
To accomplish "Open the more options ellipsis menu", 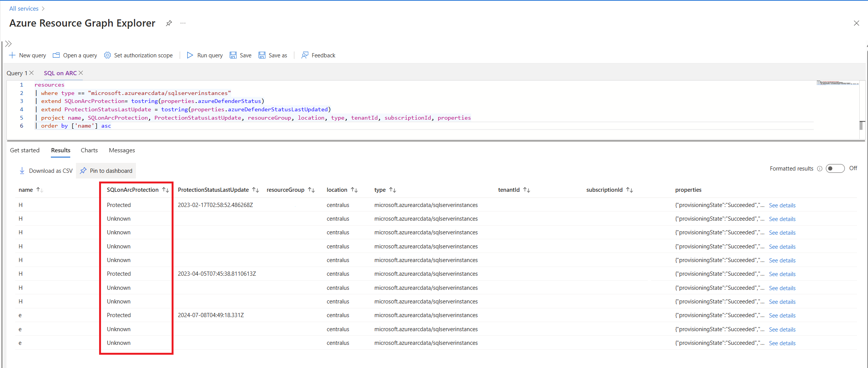I will click(x=183, y=23).
